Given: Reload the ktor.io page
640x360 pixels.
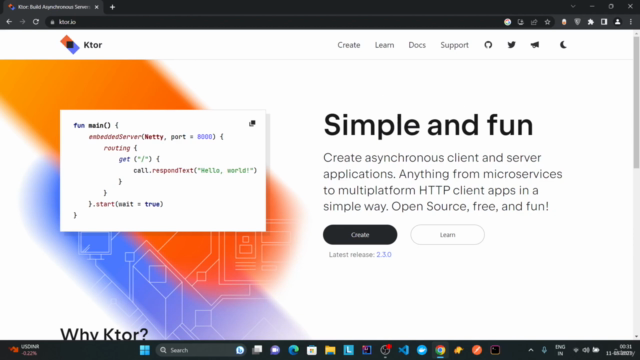Looking at the screenshot, I should (36, 22).
